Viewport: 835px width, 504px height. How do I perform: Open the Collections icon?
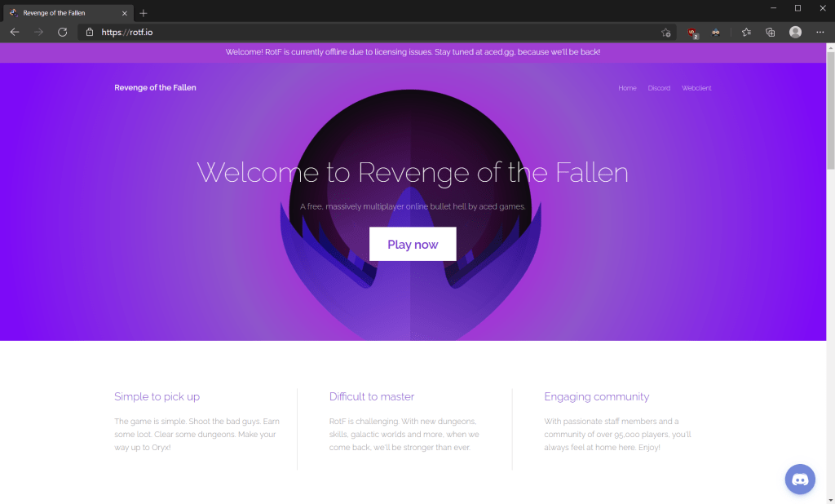click(x=770, y=33)
